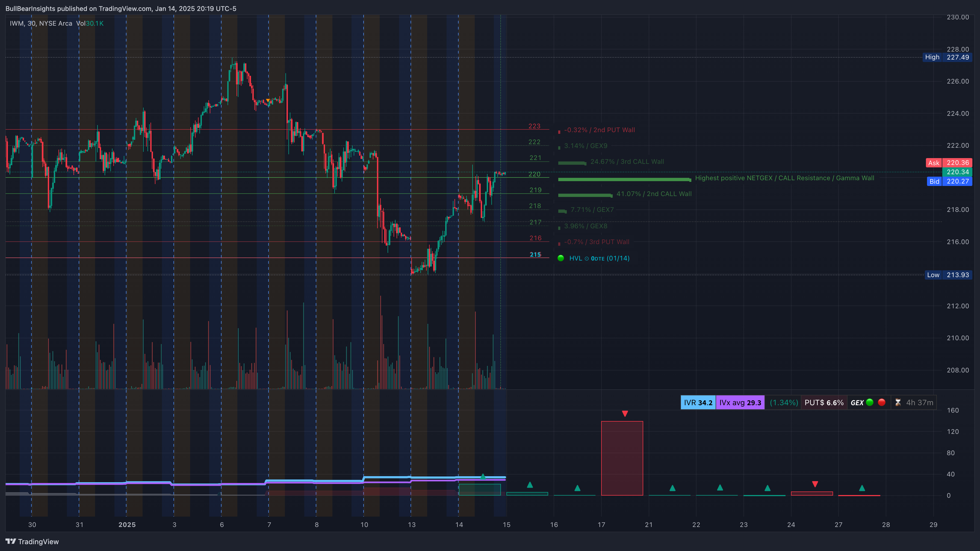Click the 13 label on the date axis

(x=412, y=525)
